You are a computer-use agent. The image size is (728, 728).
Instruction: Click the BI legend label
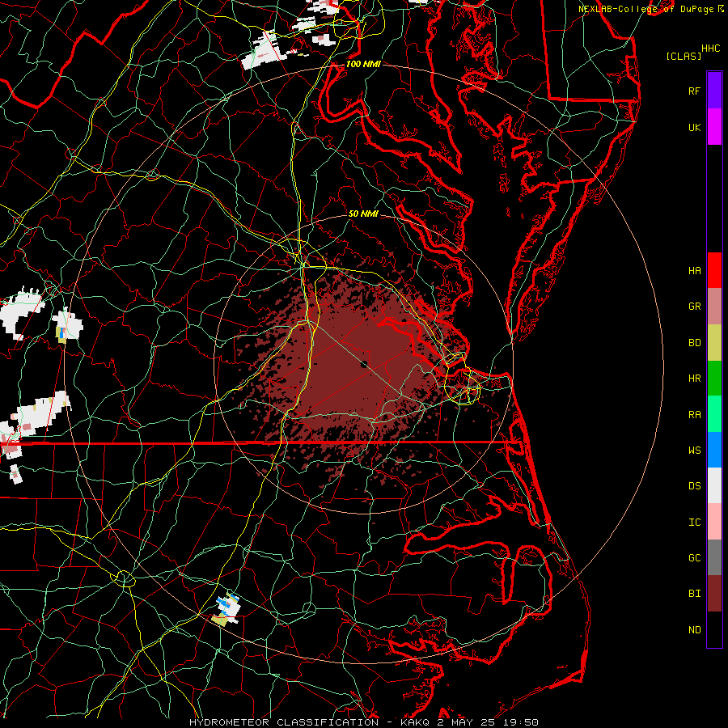[694, 594]
